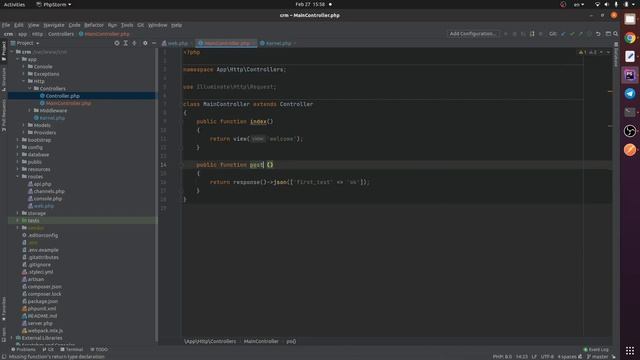640x360 pixels.
Task: Click the Git commit green checkmark icon
Action: pos(572,34)
